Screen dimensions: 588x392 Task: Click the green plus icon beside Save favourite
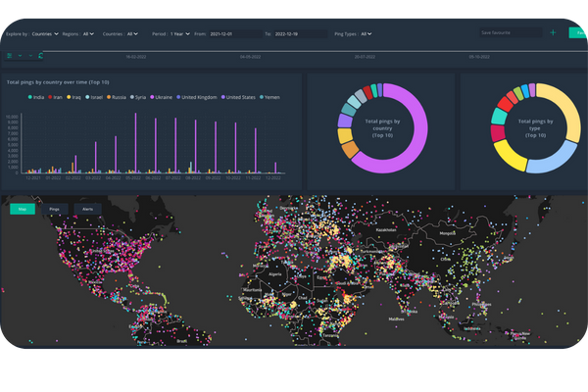pos(553,32)
